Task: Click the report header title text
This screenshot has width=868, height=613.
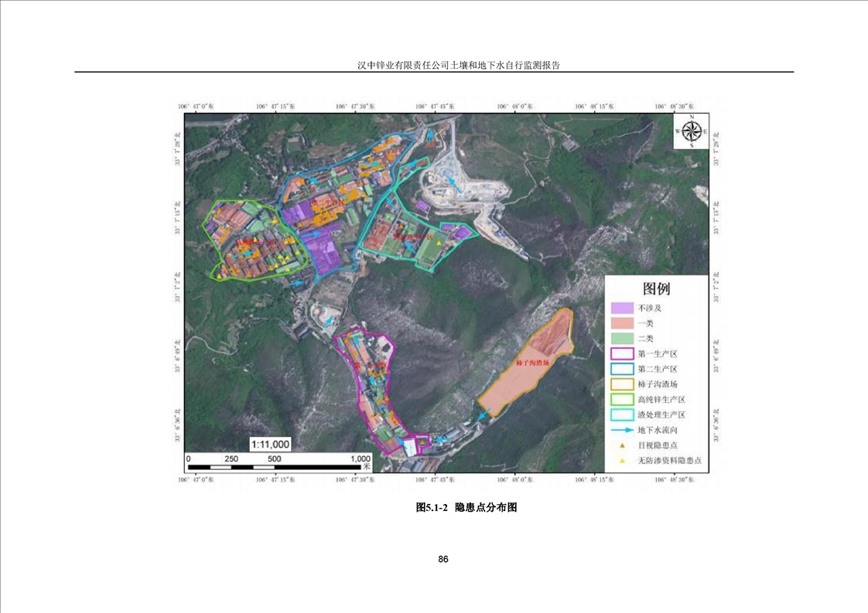Action: [458, 66]
